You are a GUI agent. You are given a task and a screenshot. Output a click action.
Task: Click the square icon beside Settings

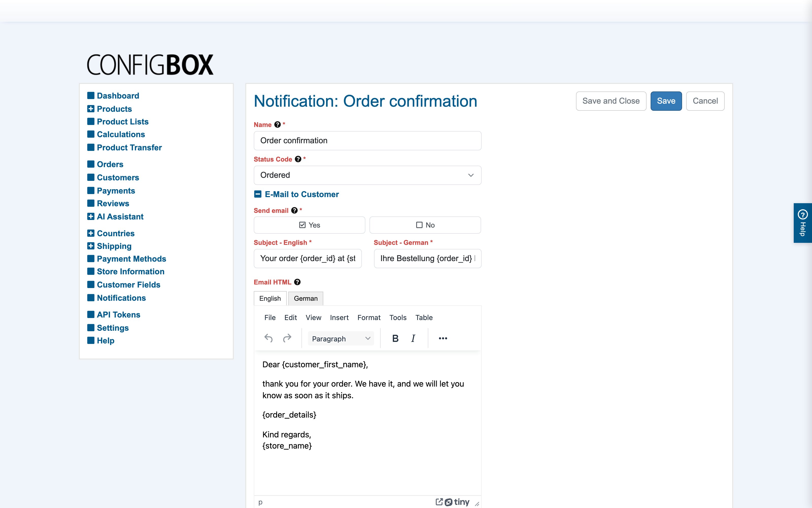point(91,328)
